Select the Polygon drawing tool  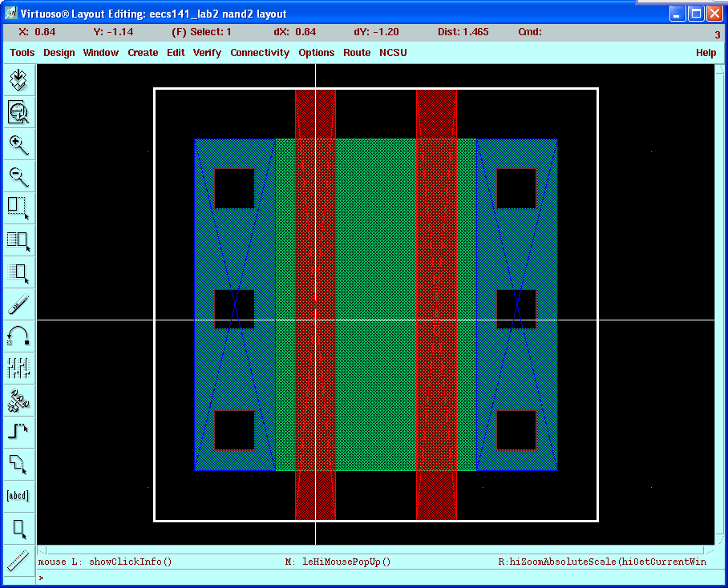coord(18,464)
